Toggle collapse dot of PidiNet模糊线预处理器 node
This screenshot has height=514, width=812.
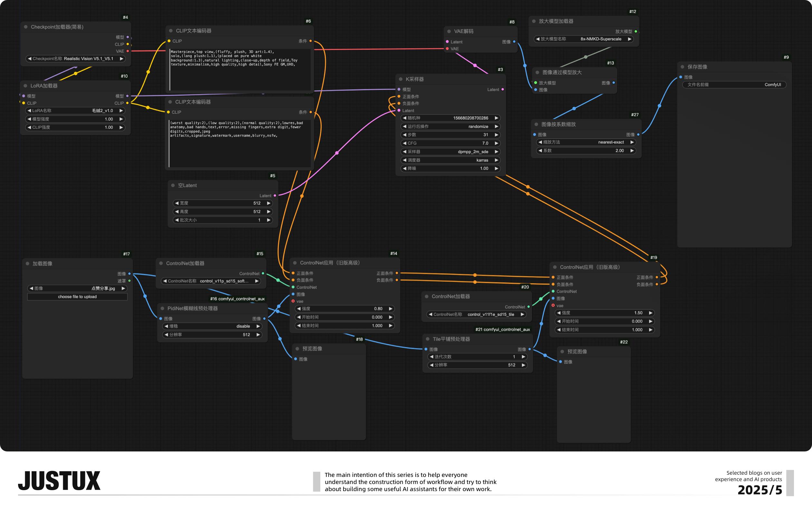(162, 309)
